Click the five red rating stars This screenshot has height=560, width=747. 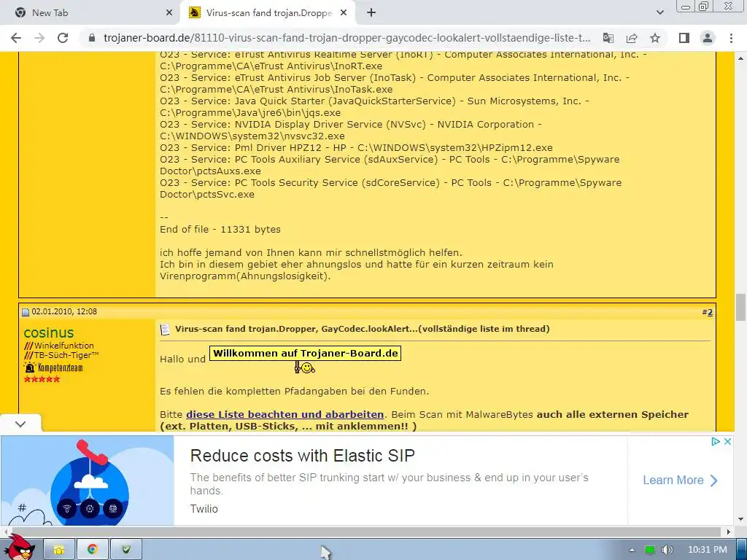[x=42, y=379]
